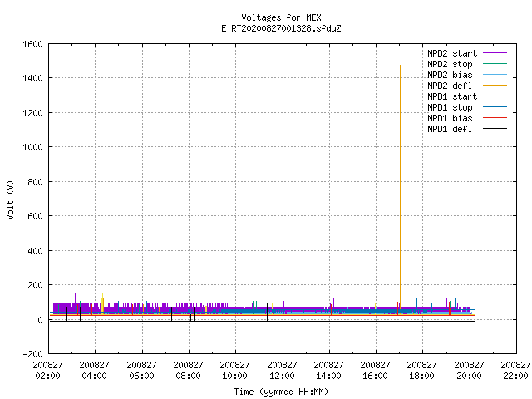Click the 'NPD1 bias' legend label
Viewport: 532px width, 399px height.
450,118
